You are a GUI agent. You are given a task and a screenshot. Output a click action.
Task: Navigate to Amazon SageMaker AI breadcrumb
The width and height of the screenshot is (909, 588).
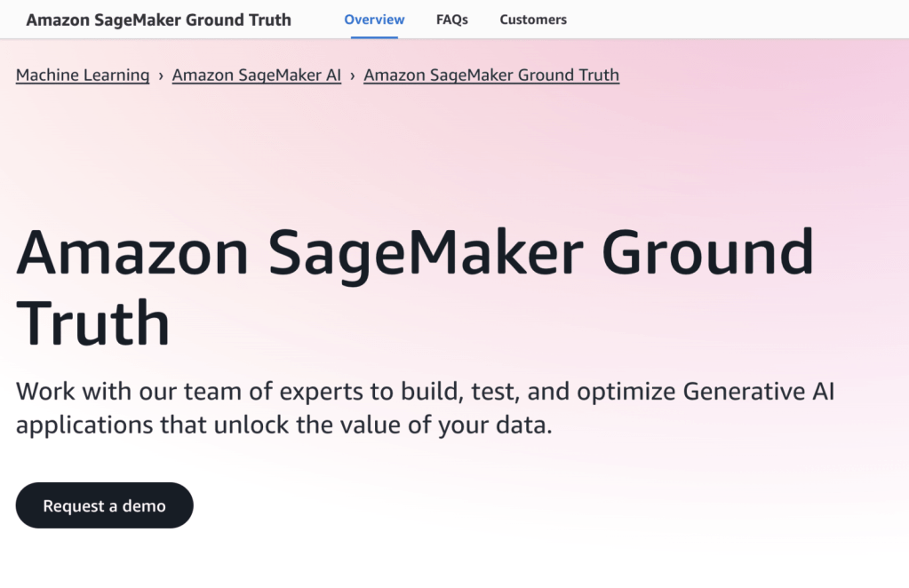pos(257,75)
